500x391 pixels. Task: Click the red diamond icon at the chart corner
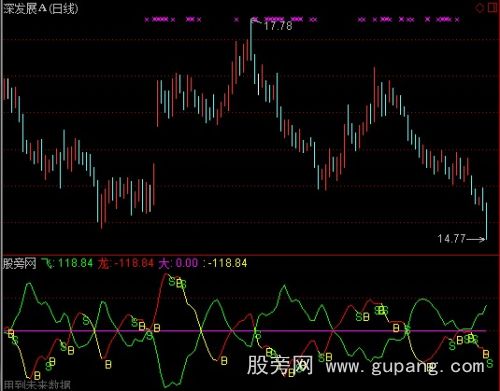click(x=479, y=8)
